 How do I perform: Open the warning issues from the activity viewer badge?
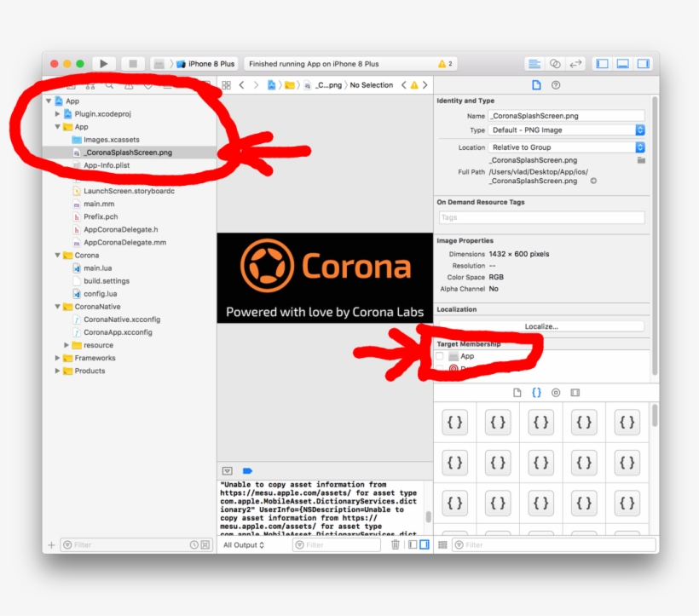446,63
